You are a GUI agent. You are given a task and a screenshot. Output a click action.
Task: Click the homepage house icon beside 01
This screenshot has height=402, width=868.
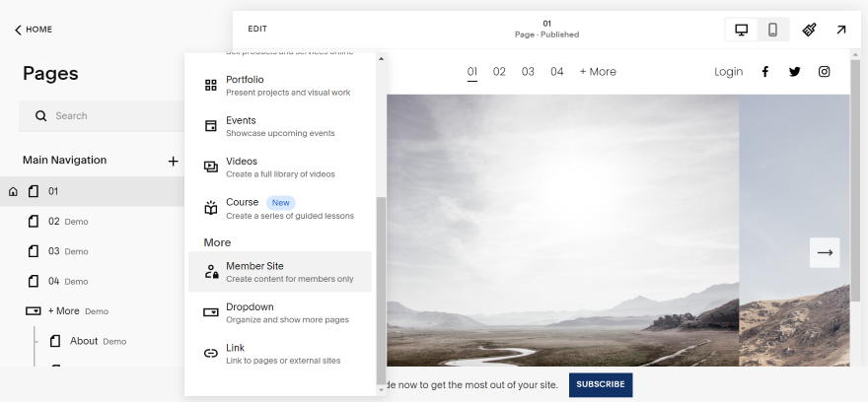pos(13,191)
